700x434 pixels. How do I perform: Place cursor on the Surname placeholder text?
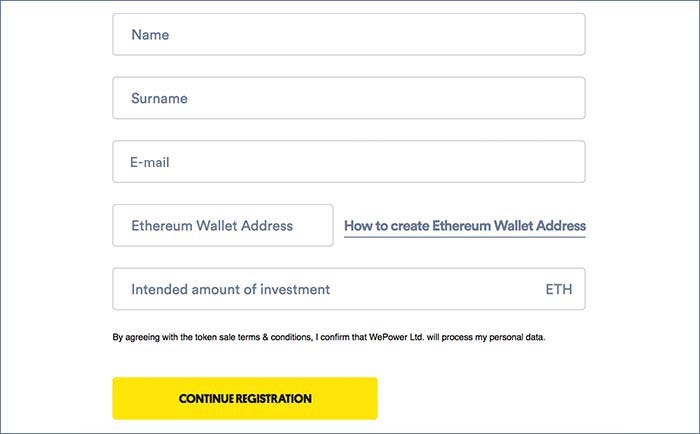coord(159,99)
